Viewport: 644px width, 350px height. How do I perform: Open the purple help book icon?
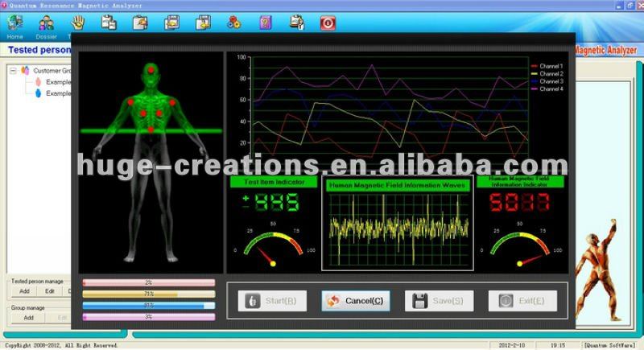266,23
